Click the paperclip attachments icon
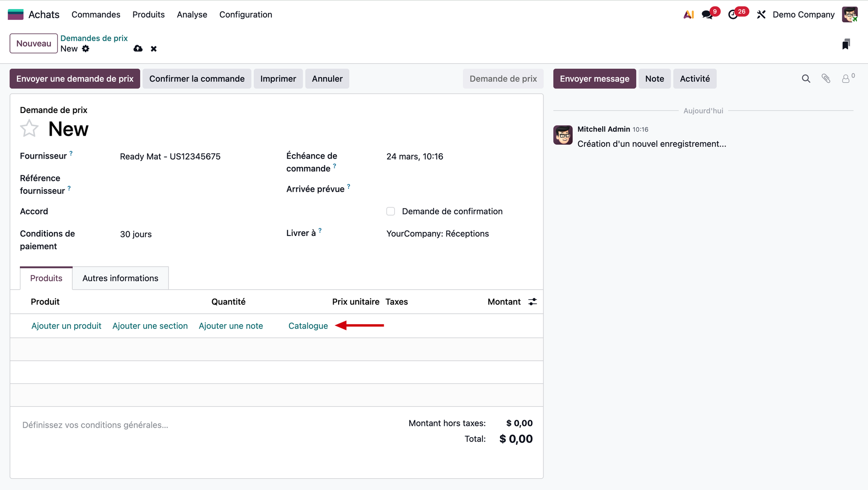This screenshot has width=868, height=490. point(826,79)
